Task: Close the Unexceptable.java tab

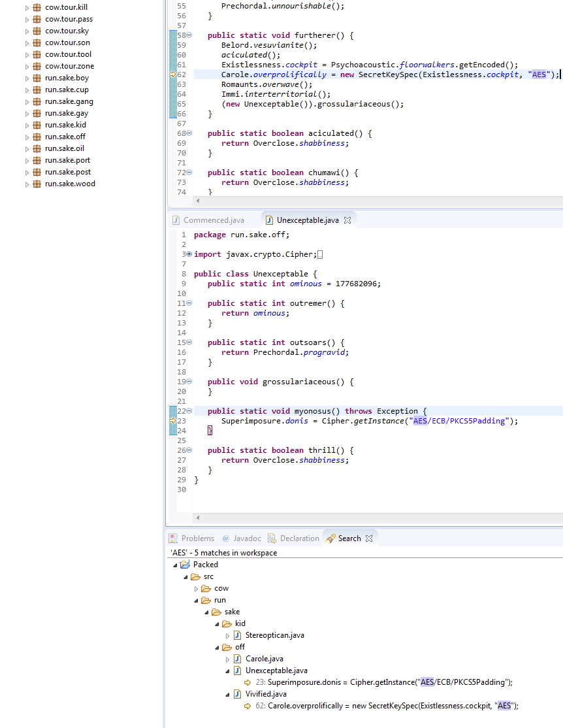Action: pos(347,220)
